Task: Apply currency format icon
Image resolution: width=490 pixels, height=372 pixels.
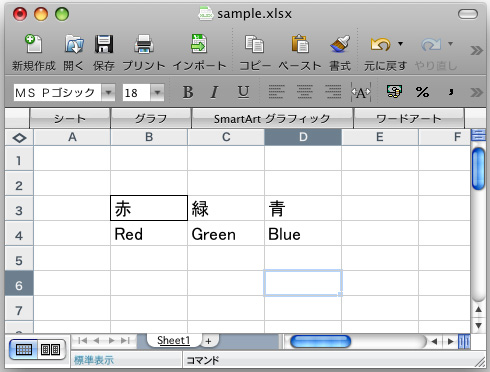Action: click(394, 91)
